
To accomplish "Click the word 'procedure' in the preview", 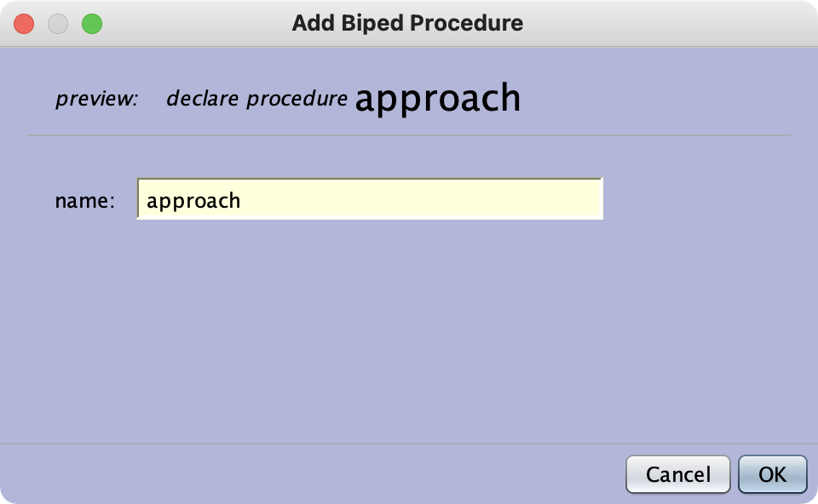I will [x=297, y=99].
